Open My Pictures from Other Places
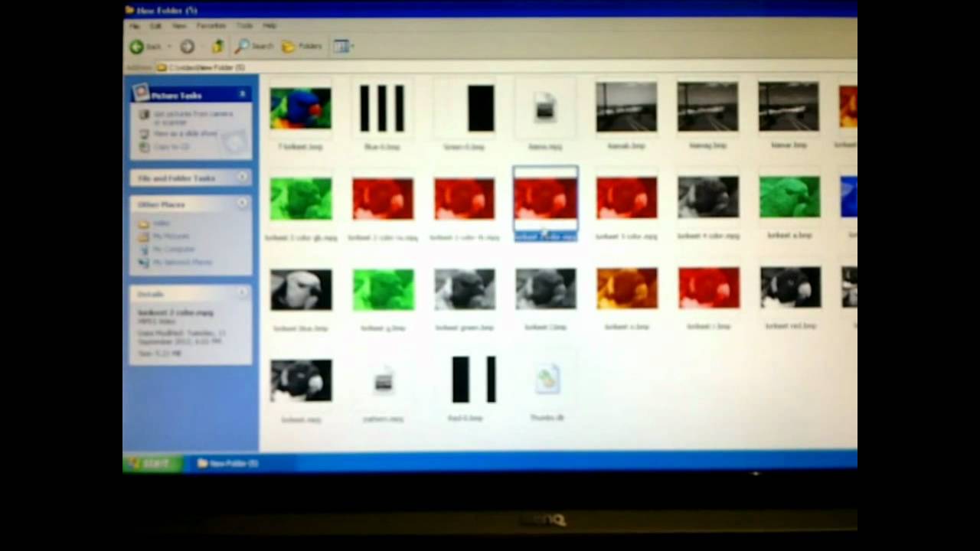 pyautogui.click(x=171, y=236)
